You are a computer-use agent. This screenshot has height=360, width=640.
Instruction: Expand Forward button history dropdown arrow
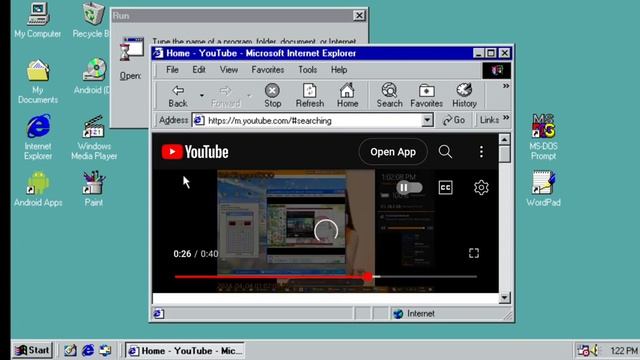[249, 96]
